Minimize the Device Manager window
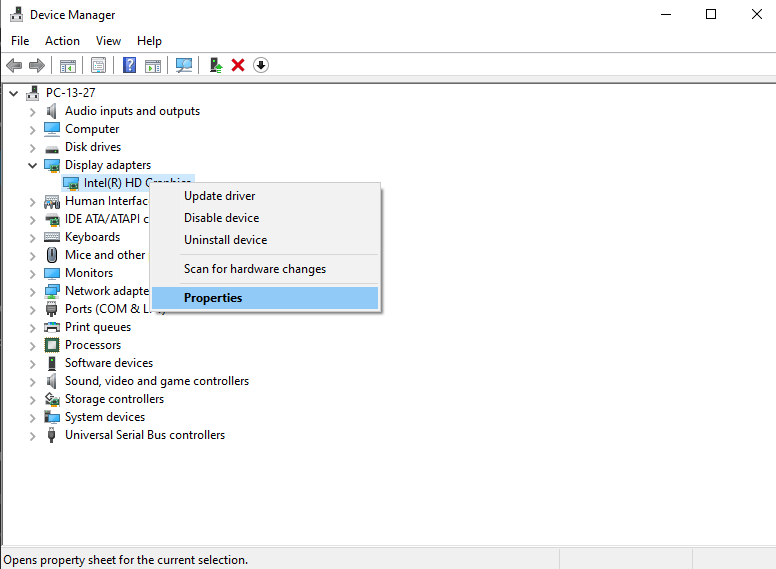This screenshot has width=776, height=569. point(666,14)
